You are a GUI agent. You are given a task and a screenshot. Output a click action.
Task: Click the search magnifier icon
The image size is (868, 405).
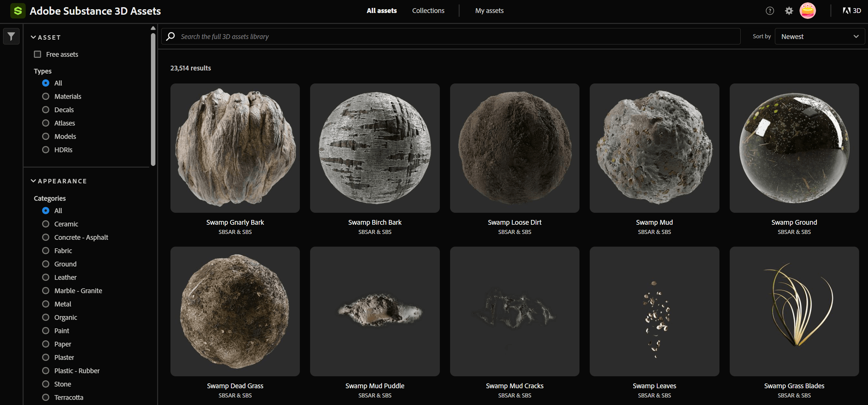click(170, 36)
